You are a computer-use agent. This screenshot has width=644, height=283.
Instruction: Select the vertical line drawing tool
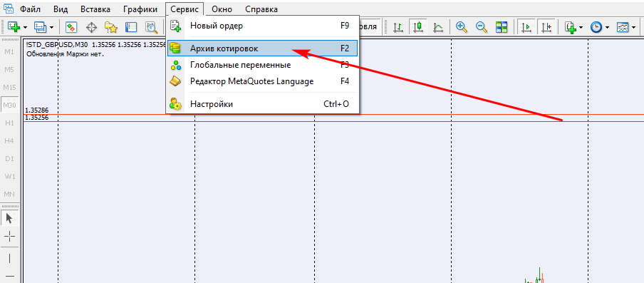coord(9,258)
